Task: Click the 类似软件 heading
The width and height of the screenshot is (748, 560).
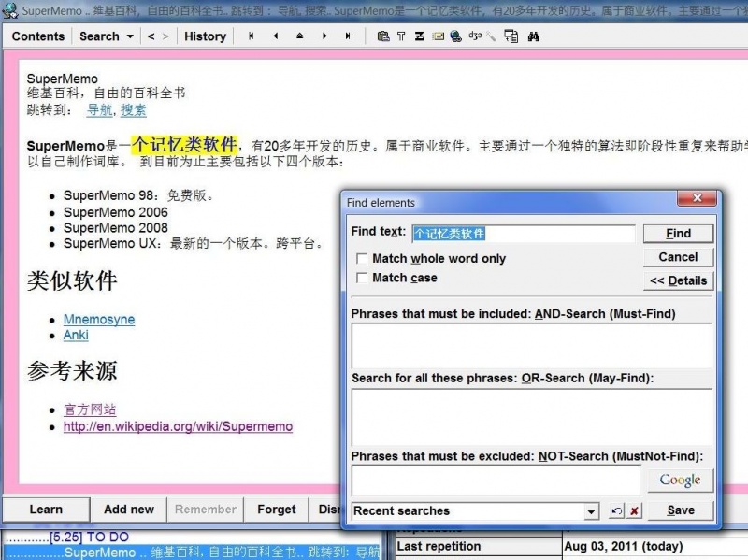Action: [x=72, y=280]
